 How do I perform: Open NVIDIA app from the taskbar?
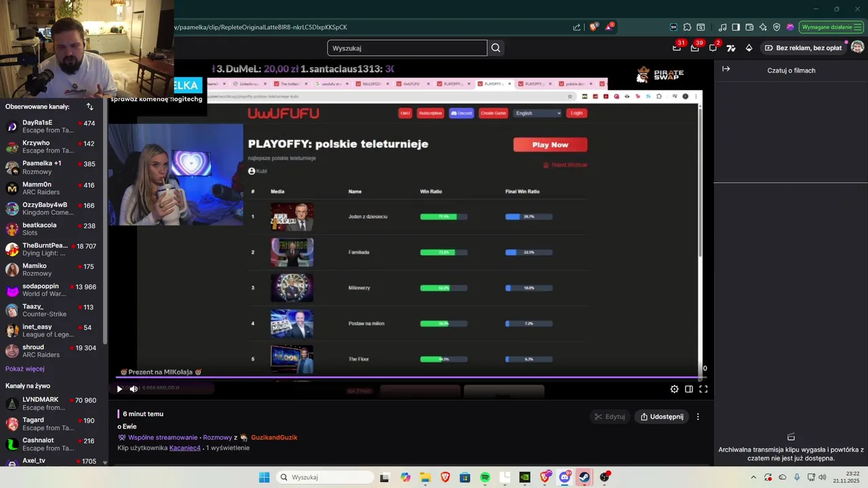click(525, 477)
